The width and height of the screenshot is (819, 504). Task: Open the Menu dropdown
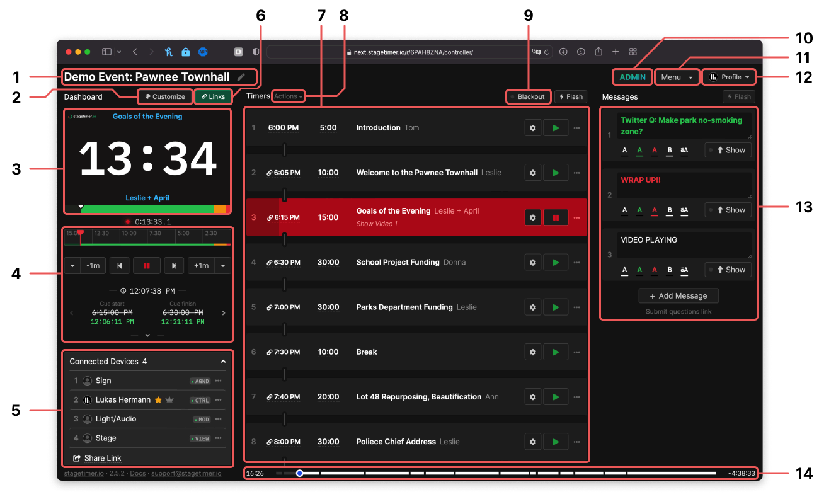tap(677, 77)
